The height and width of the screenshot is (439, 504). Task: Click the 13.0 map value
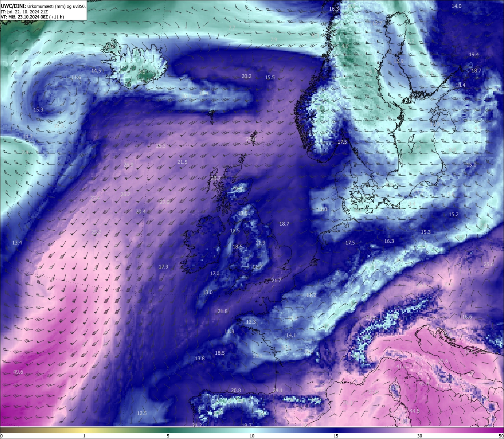[x=208, y=292]
